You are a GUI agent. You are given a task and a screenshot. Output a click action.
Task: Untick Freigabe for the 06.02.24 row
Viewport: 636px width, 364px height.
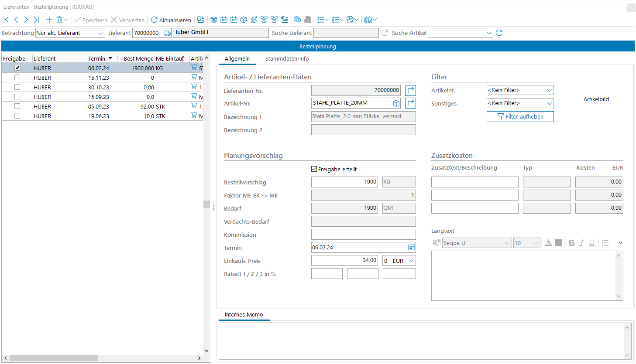(17, 68)
